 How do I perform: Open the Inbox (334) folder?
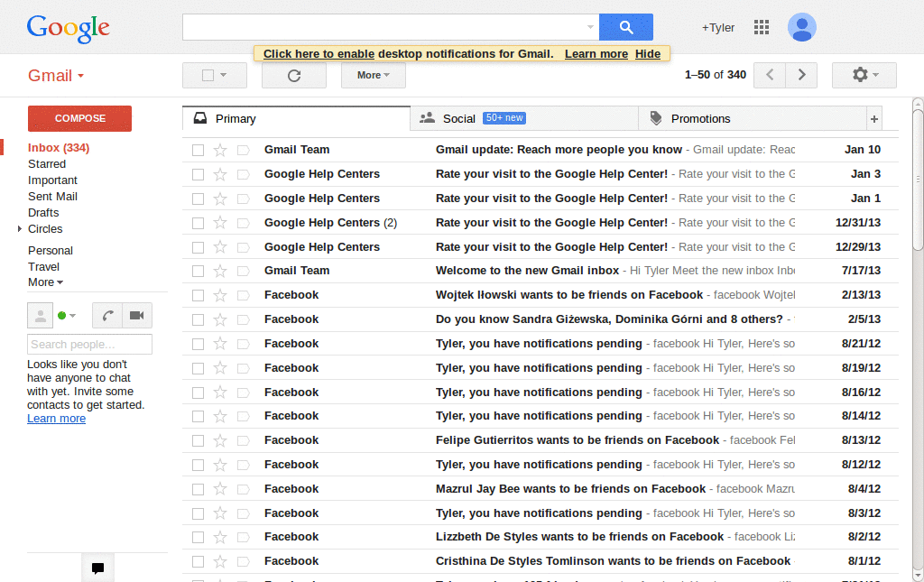(x=59, y=148)
